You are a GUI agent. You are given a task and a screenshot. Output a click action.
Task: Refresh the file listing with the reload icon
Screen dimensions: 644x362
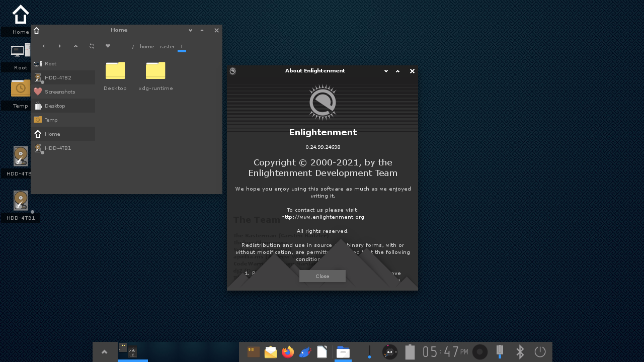pyautogui.click(x=92, y=46)
